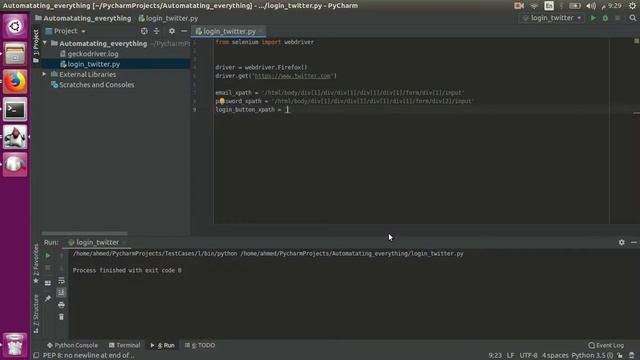
Task: Toggle scroll to end in Run console
Action: (61, 292)
